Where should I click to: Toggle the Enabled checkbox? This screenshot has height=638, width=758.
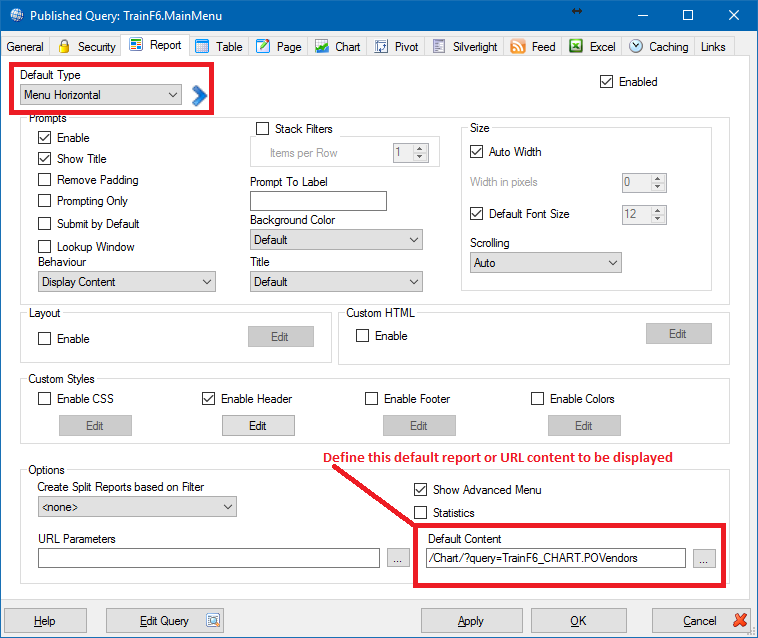(x=606, y=82)
